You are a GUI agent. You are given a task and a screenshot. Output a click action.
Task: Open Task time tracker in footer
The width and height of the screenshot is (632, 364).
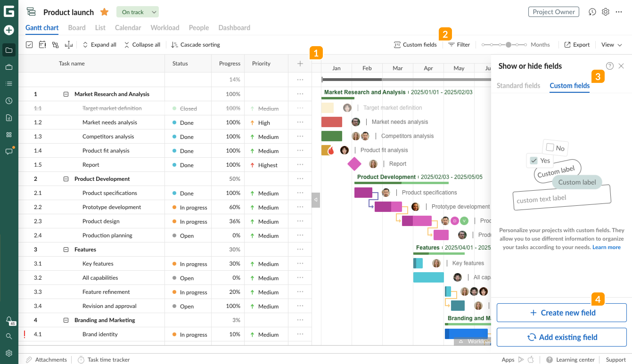104,360
